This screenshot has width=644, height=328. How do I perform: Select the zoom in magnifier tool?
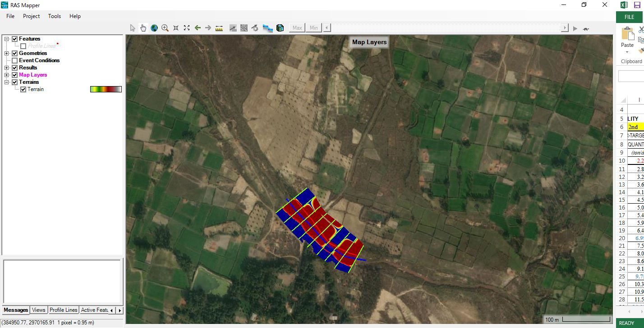(165, 28)
